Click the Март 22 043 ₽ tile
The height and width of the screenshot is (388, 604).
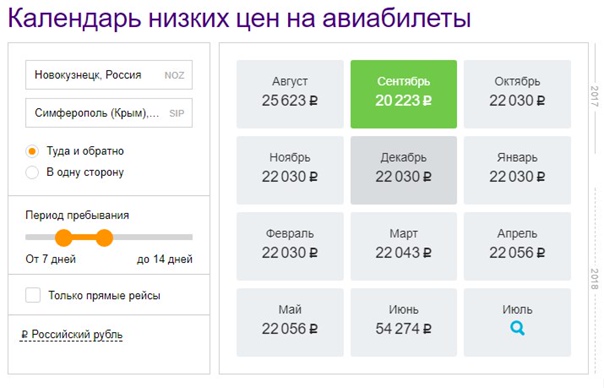click(x=404, y=246)
